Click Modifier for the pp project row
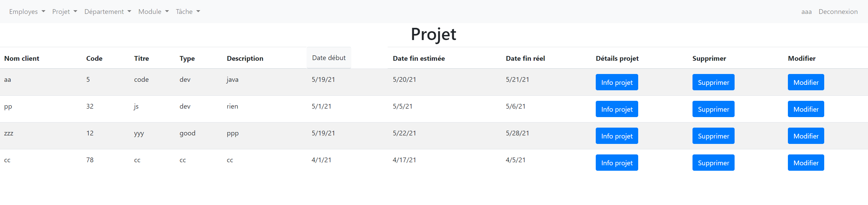The width and height of the screenshot is (868, 205). pos(806,109)
